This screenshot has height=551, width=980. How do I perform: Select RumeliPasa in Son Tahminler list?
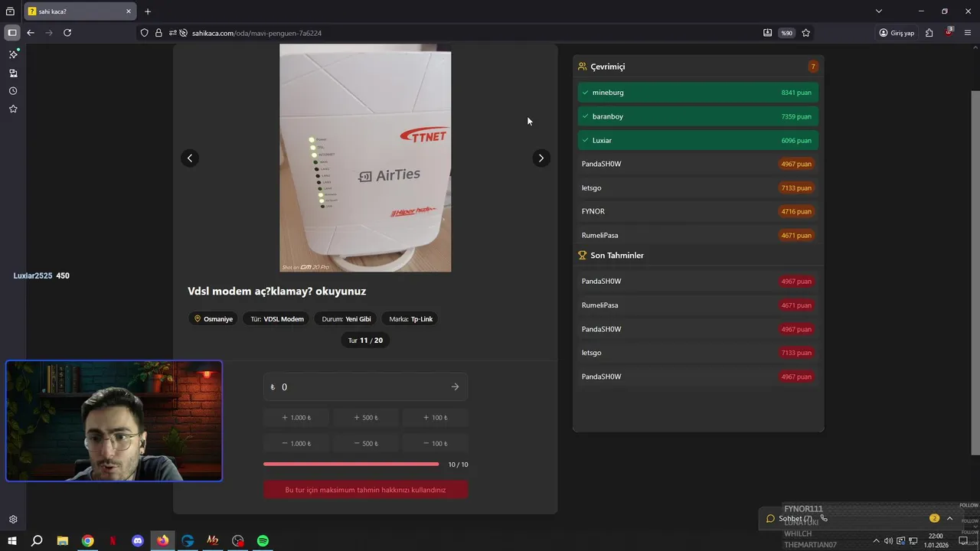coord(697,305)
